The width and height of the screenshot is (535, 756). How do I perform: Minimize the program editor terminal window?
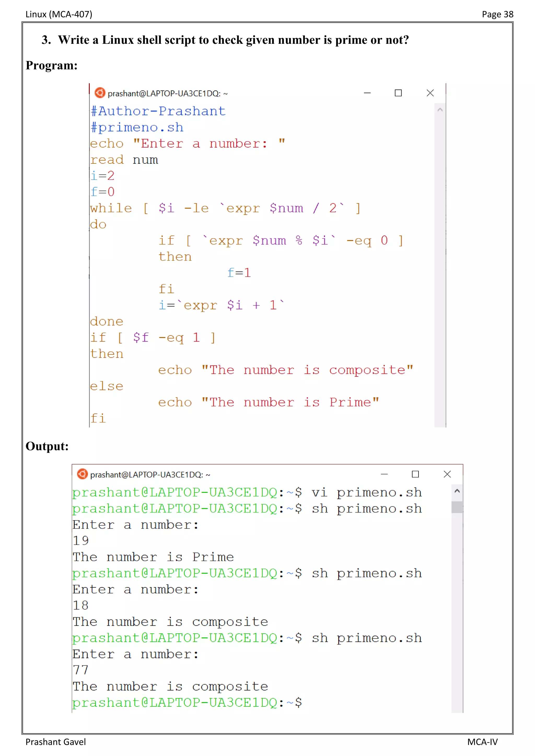(367, 93)
